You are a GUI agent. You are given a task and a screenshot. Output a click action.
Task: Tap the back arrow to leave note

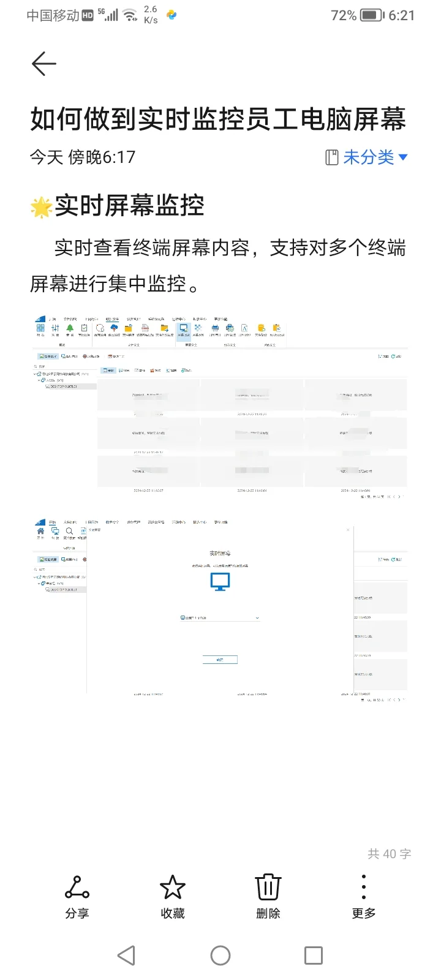tap(43, 64)
